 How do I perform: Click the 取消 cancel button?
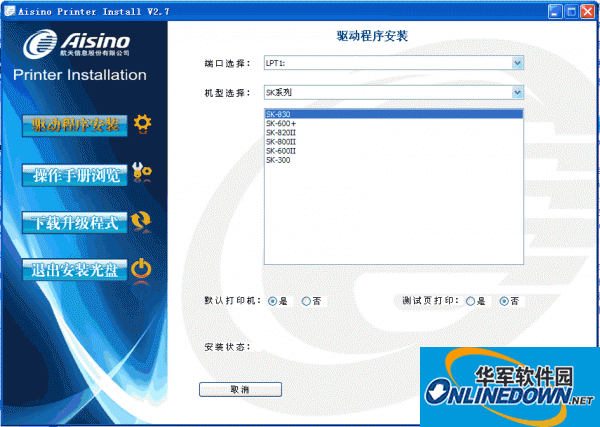pyautogui.click(x=240, y=390)
